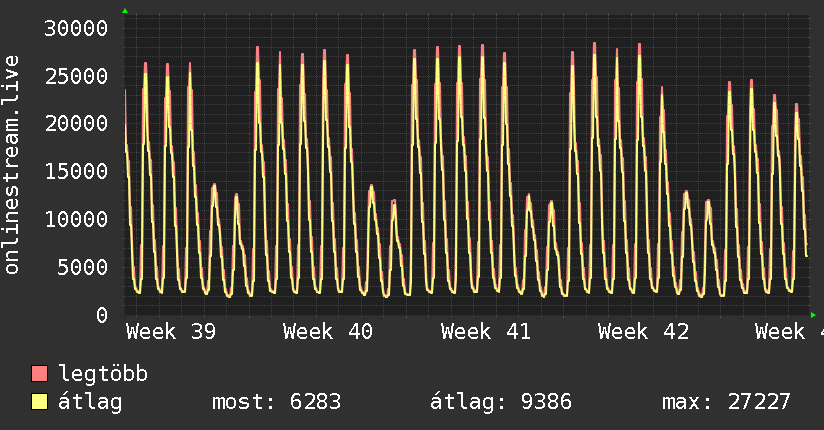
Task: Click the pink legtöbb legend swatch
Action: (x=39, y=373)
